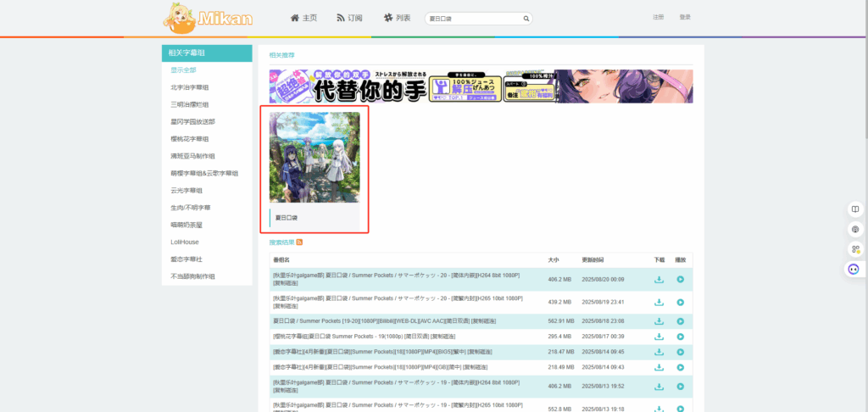The height and width of the screenshot is (412, 868).
Task: Click the 代替你的手 banner advertisement
Action: pyautogui.click(x=481, y=86)
